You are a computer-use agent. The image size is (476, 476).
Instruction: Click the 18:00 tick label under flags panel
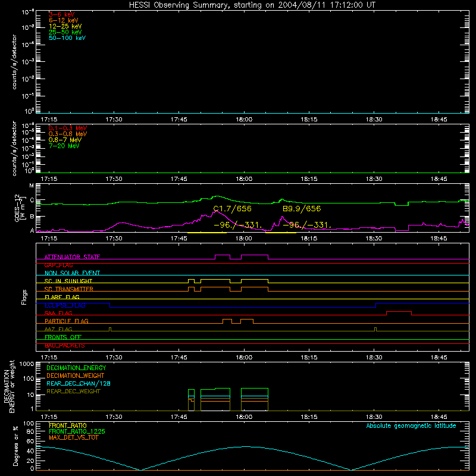[x=244, y=358]
